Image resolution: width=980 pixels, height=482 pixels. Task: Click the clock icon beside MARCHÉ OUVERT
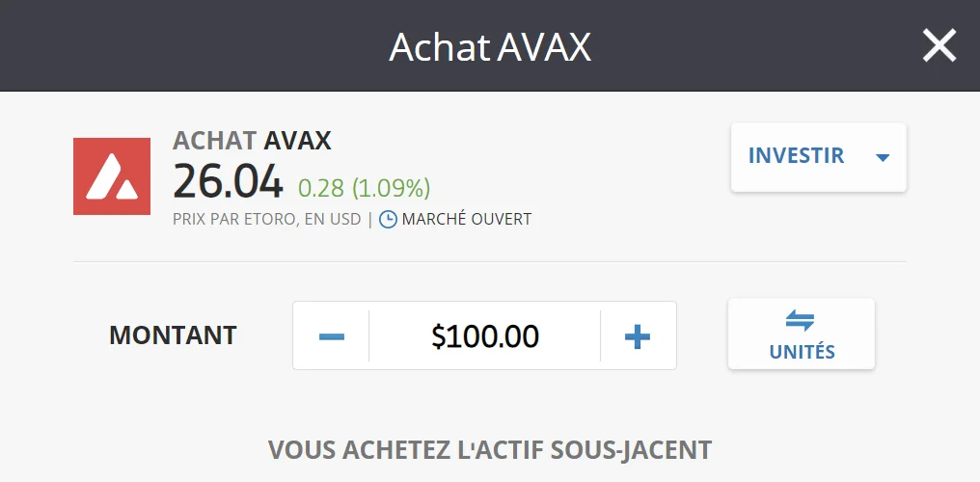pyautogui.click(x=388, y=219)
